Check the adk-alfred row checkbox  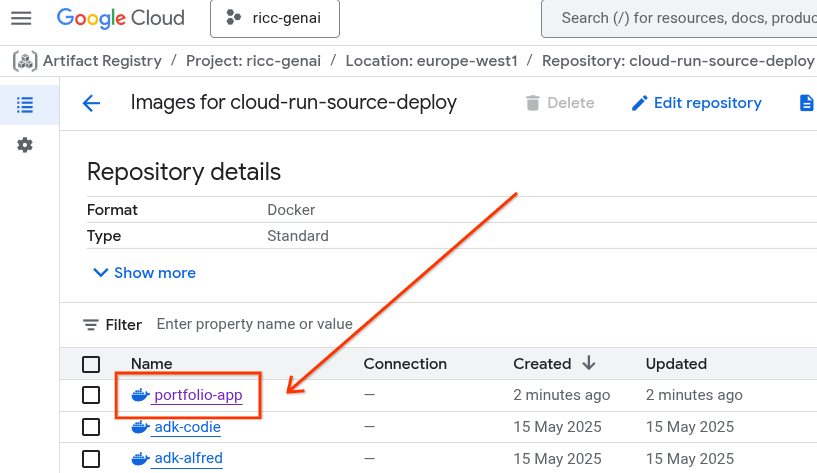91,459
